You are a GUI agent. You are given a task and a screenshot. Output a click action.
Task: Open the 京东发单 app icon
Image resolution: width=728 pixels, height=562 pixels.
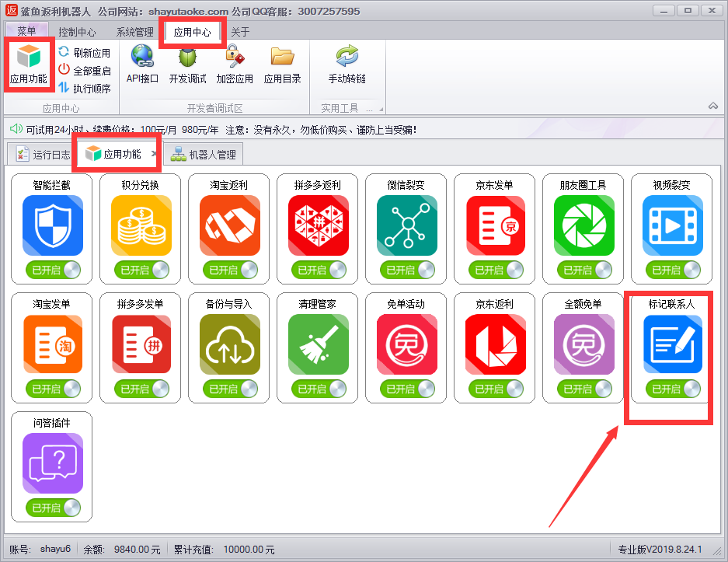[496, 225]
